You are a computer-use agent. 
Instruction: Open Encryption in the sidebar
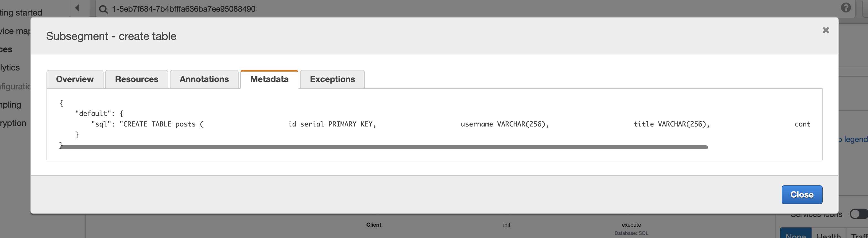tap(13, 123)
